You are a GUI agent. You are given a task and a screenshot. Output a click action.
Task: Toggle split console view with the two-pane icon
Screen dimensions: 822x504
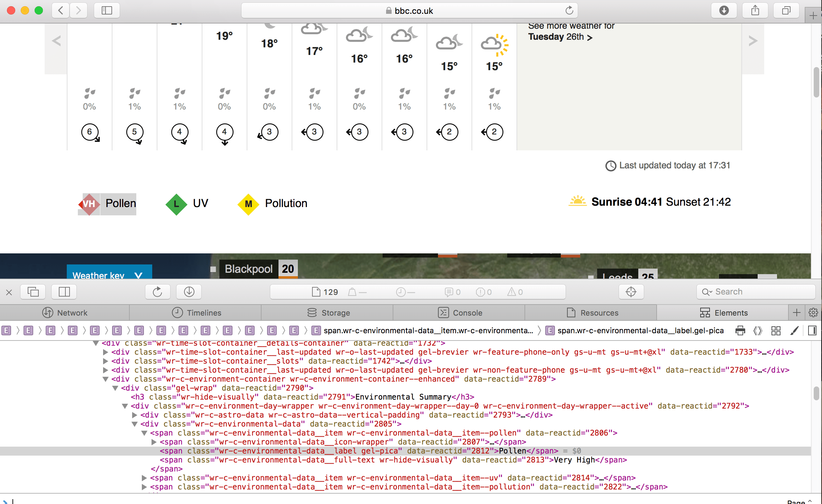[x=64, y=291]
